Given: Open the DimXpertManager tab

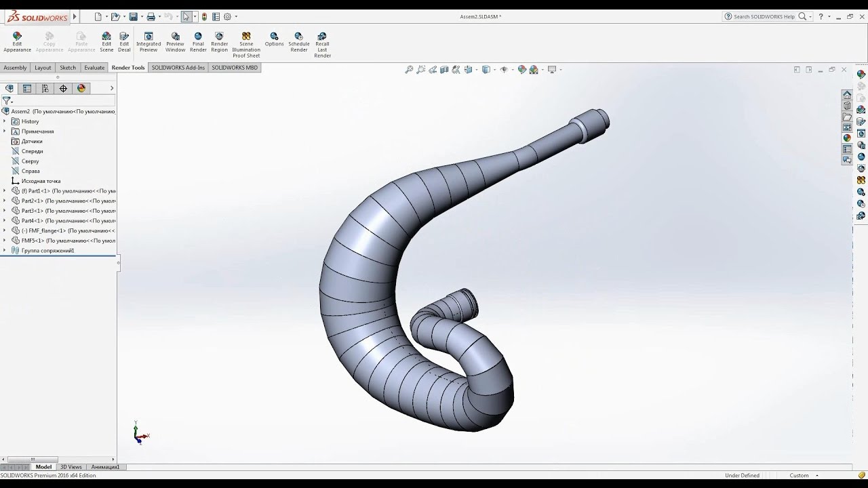Looking at the screenshot, I should tap(63, 88).
